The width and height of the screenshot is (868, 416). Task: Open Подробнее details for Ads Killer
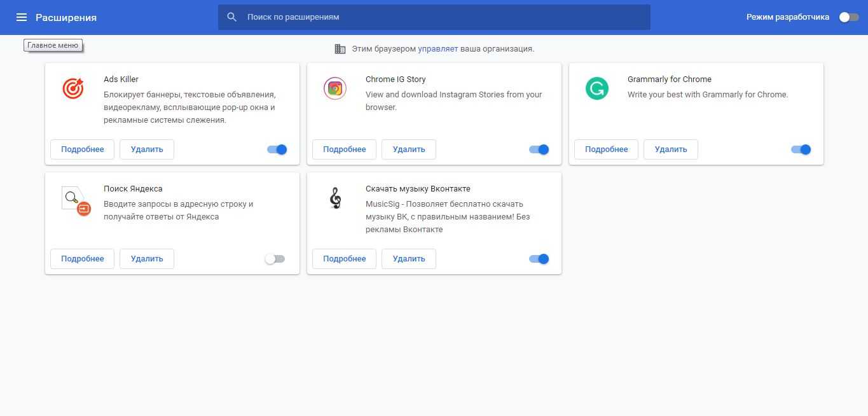[82, 149]
